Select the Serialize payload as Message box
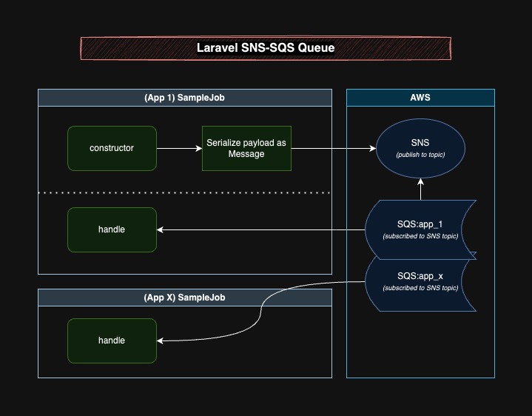This screenshot has width=532, height=416. tap(246, 148)
